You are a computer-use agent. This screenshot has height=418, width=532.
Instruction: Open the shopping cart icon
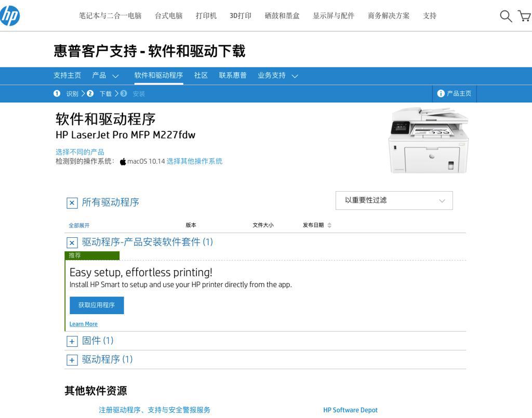pos(525,16)
